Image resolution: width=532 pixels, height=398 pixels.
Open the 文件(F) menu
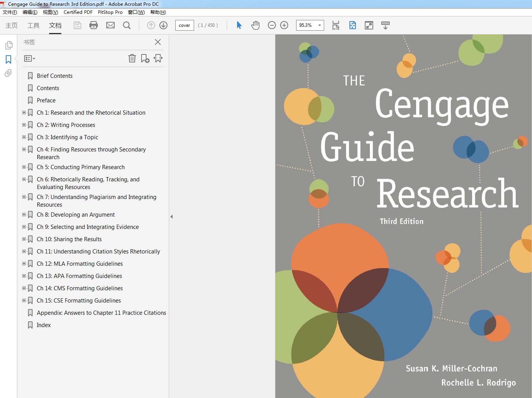[x=10, y=12]
